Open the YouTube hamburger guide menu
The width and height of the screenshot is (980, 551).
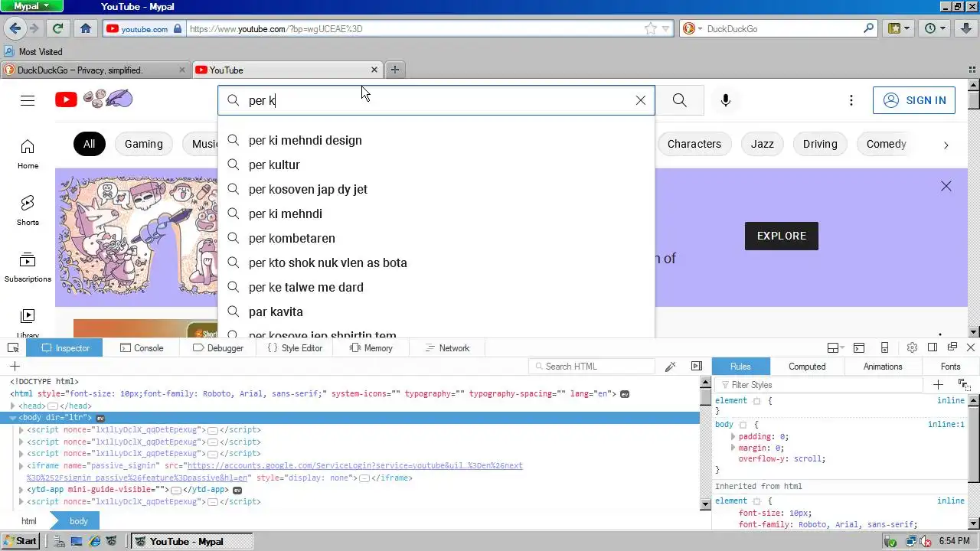tap(28, 100)
